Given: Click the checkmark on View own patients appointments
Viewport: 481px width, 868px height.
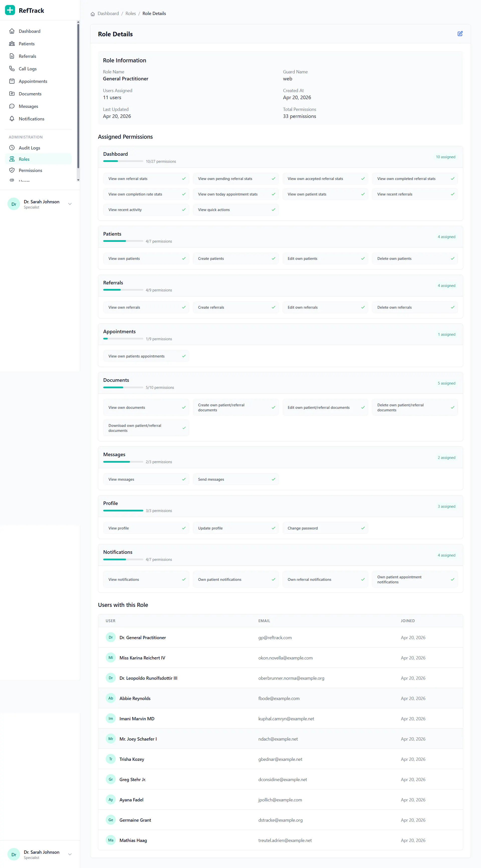Looking at the screenshot, I should [184, 356].
